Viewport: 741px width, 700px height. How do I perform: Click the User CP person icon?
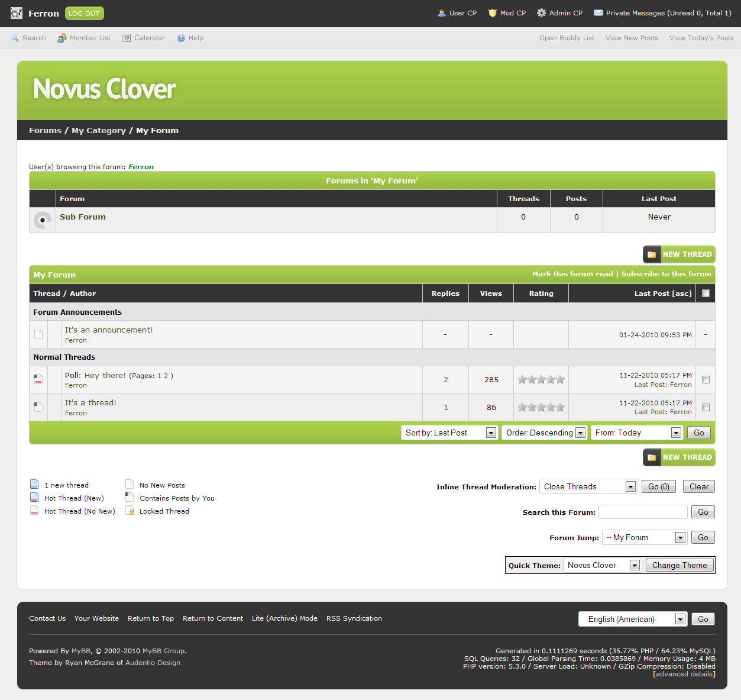point(441,13)
